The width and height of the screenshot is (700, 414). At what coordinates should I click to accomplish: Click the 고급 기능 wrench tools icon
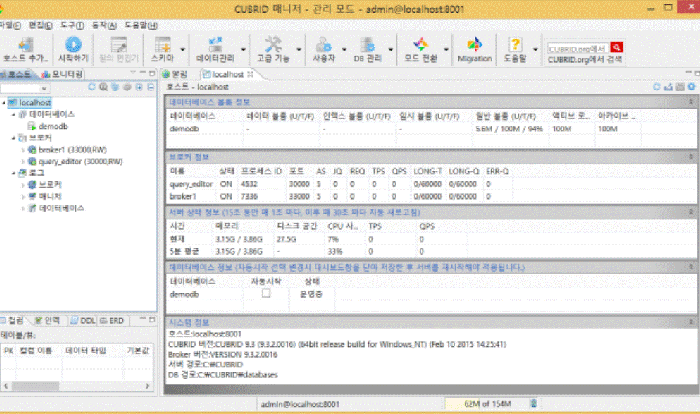273,45
